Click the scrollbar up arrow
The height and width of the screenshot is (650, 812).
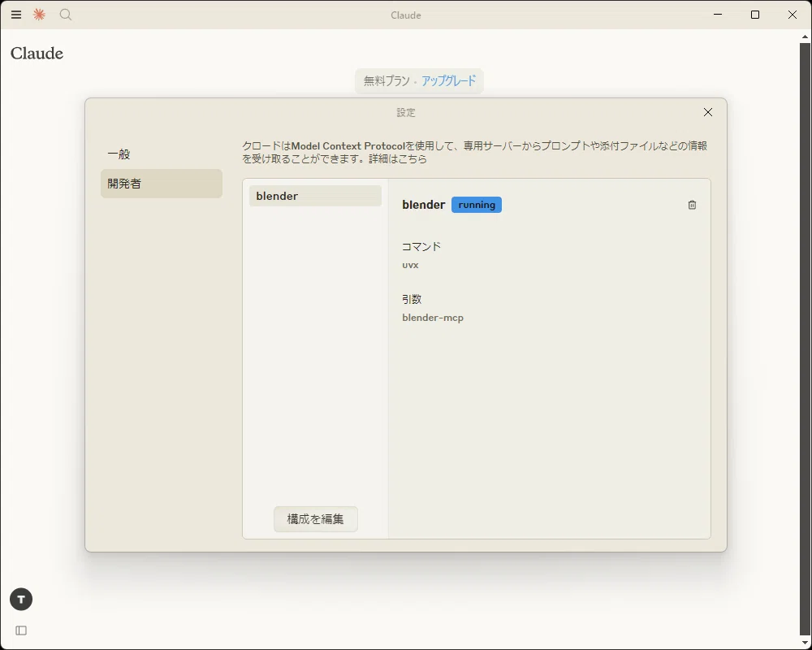(x=805, y=37)
